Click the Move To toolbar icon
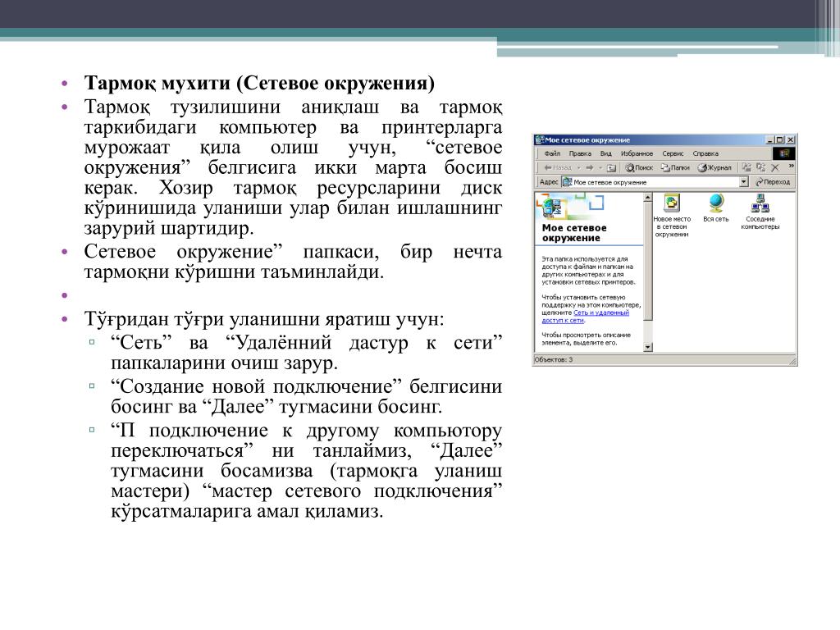 point(746,167)
